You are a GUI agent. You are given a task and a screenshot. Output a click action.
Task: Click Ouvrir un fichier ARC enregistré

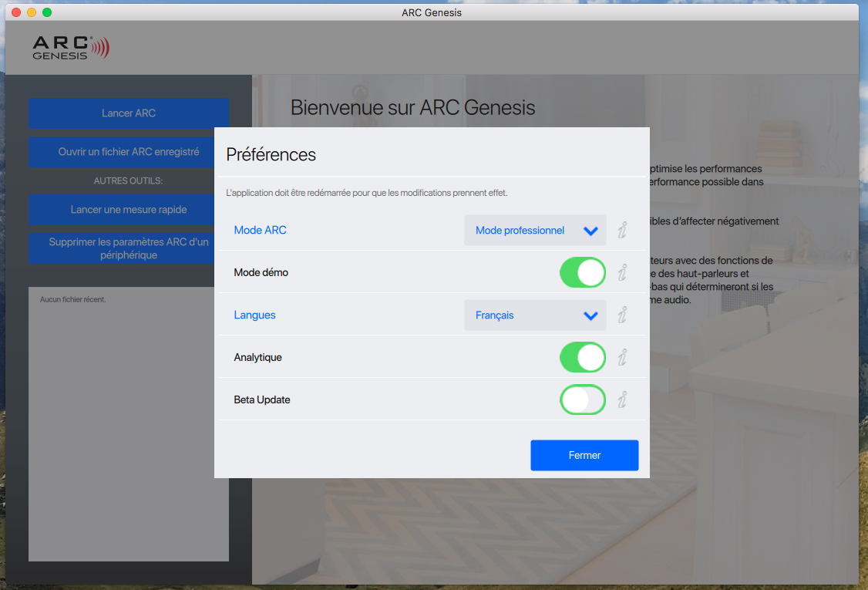tap(122, 152)
